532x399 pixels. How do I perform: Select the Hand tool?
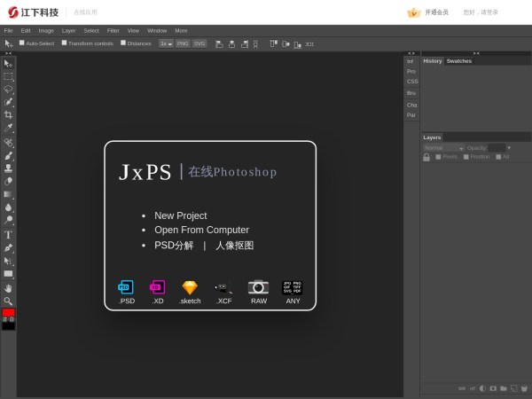tap(8, 287)
